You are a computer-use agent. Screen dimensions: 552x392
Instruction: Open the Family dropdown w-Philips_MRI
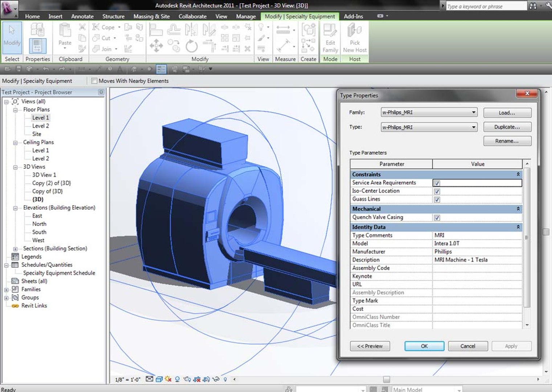(429, 113)
